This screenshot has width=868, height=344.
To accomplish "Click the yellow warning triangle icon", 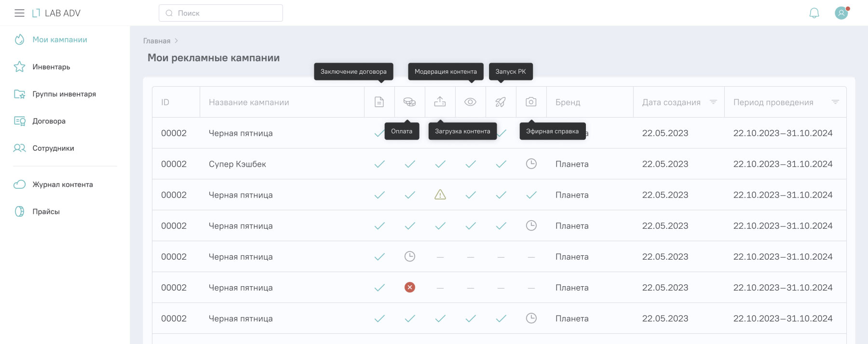I will click(440, 195).
